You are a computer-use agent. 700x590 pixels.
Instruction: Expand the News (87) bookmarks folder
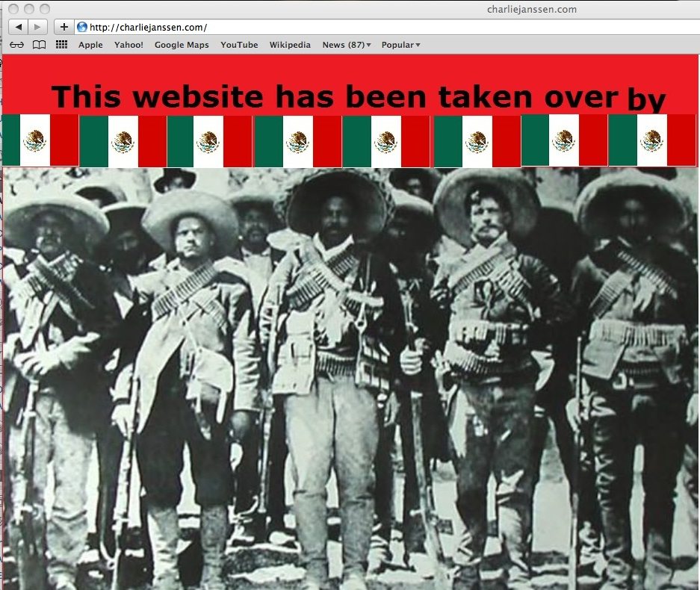(x=347, y=45)
